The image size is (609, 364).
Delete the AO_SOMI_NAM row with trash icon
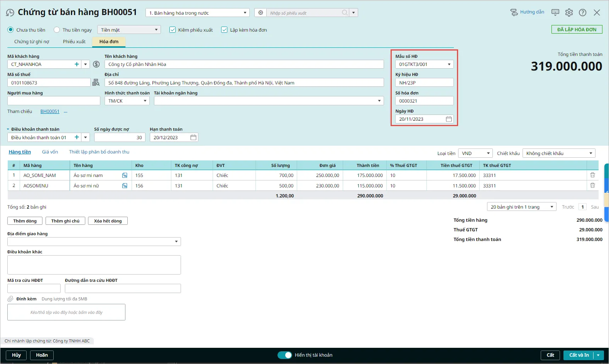[x=592, y=175]
